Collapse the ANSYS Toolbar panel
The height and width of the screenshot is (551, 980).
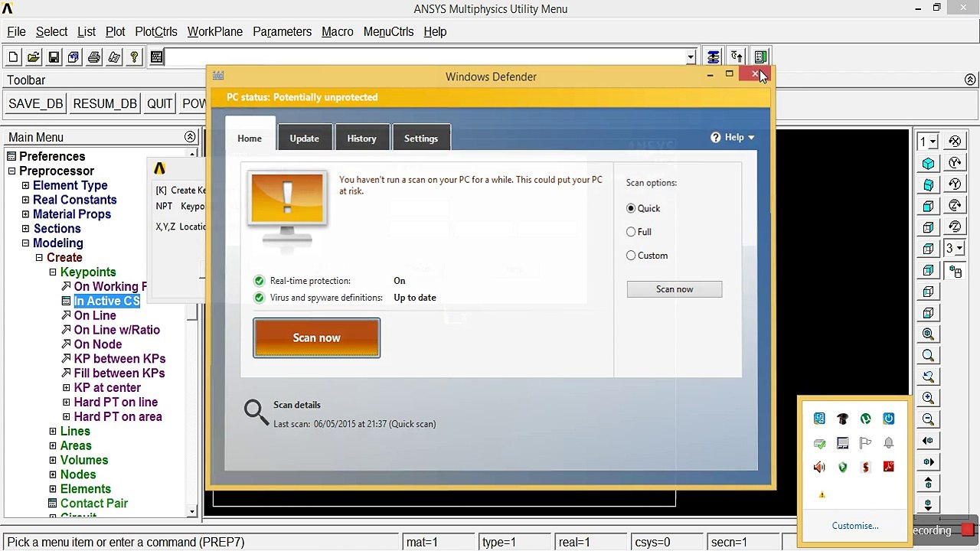click(x=970, y=80)
